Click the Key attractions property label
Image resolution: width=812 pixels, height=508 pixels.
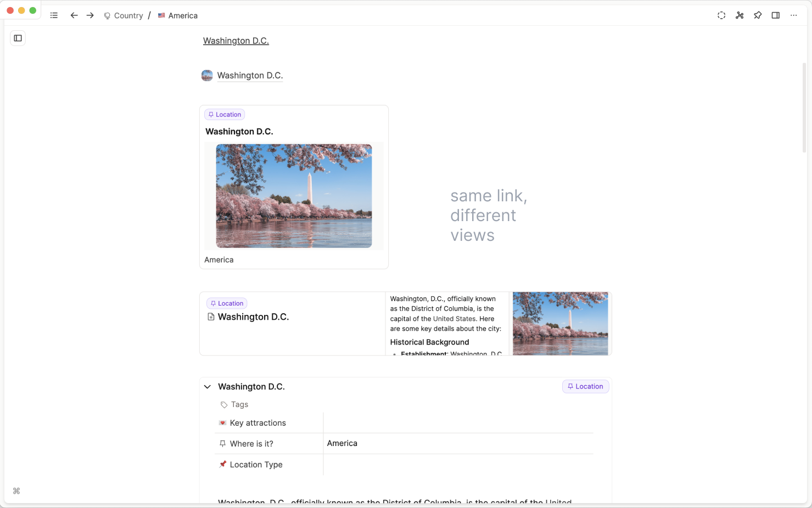pyautogui.click(x=258, y=423)
